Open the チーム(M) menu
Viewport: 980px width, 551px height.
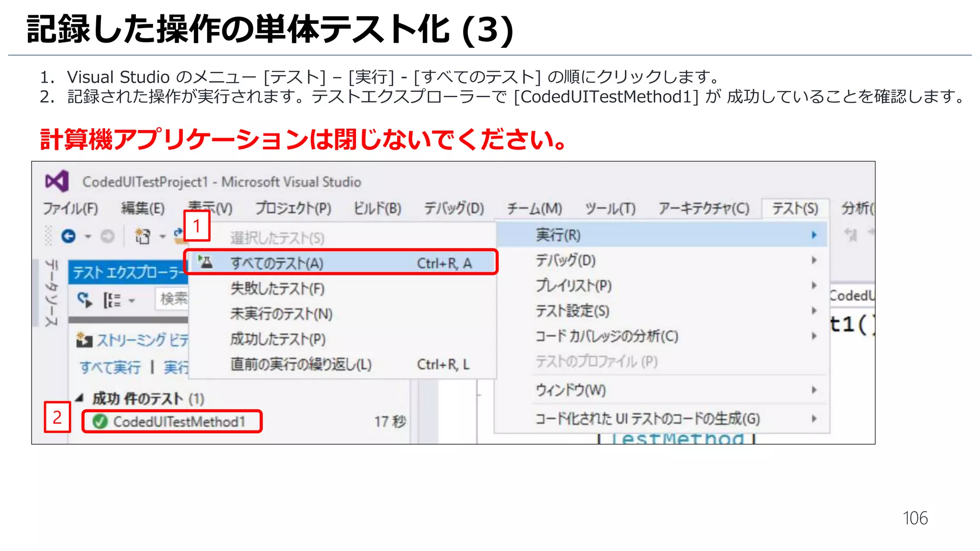click(535, 209)
